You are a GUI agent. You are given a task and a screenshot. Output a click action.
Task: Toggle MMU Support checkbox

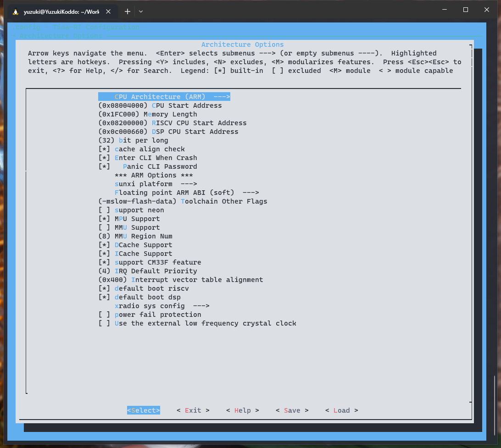click(x=129, y=227)
